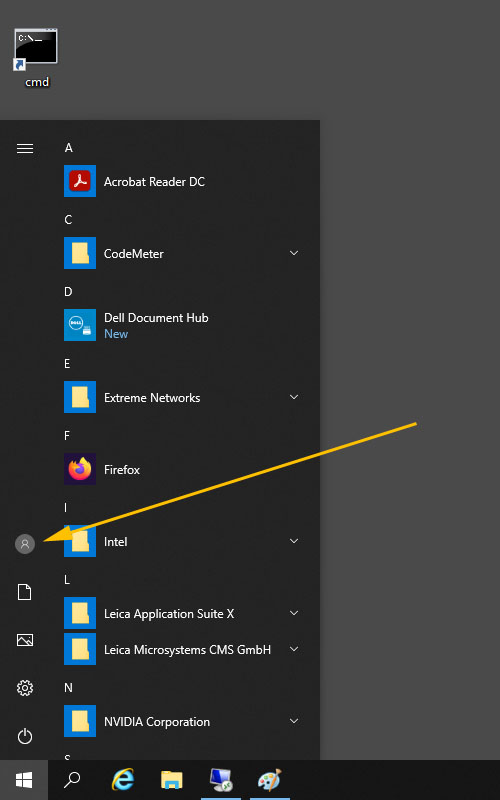Viewport: 500px width, 800px height.
Task: Click the Power icon
Action: (x=25, y=736)
